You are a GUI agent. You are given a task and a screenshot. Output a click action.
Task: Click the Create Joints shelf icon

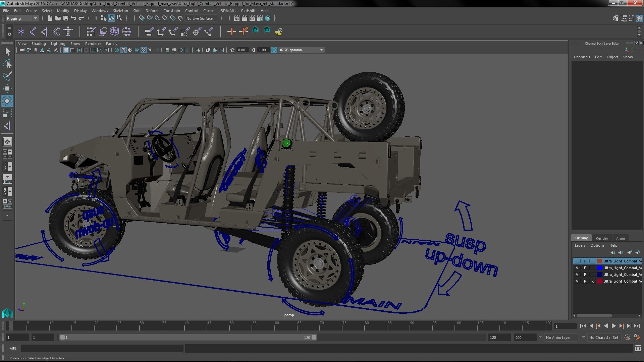[x=33, y=32]
